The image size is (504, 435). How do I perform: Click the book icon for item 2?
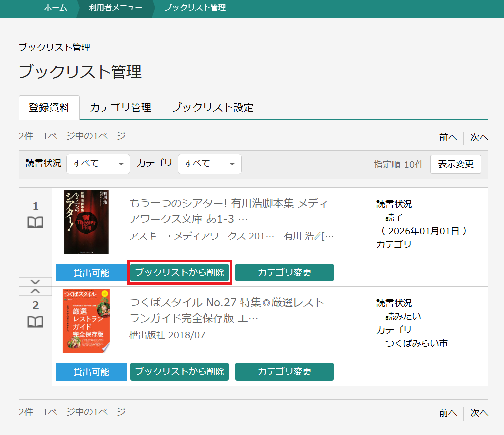[x=35, y=322]
